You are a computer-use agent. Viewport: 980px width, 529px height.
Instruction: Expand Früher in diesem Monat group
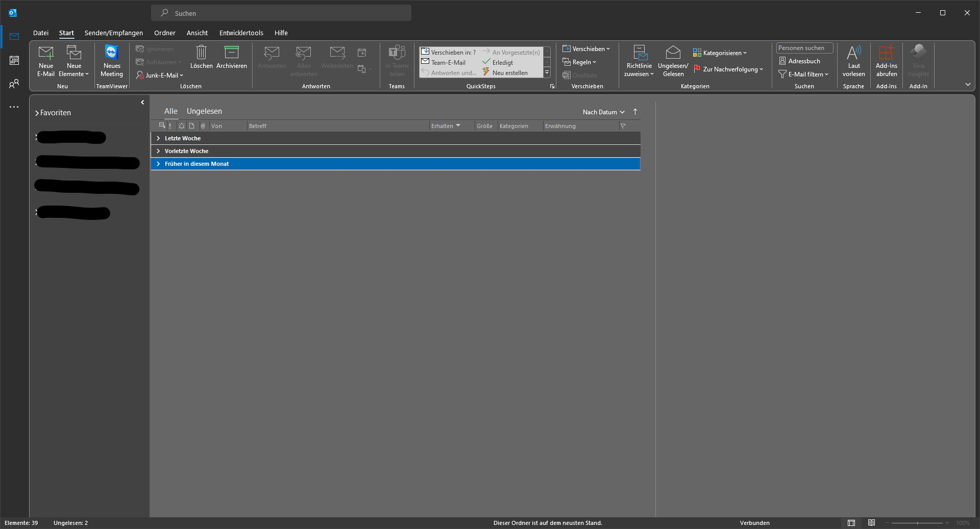(x=158, y=164)
